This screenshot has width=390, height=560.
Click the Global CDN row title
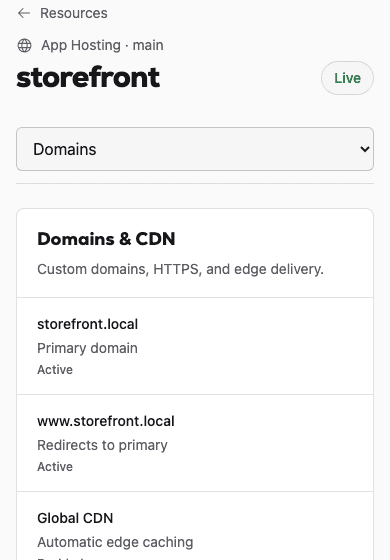pos(75,518)
